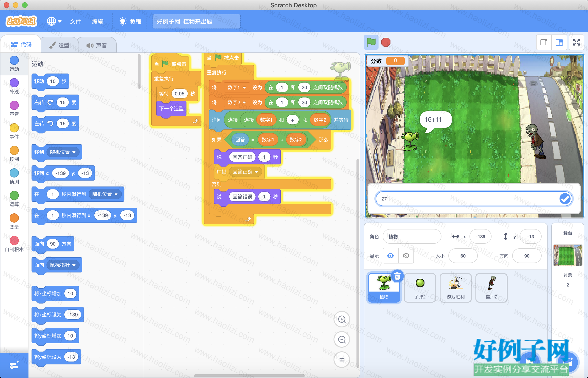
Task: Click the block palette vertical scrollbar
Action: pyautogui.click(x=139, y=72)
